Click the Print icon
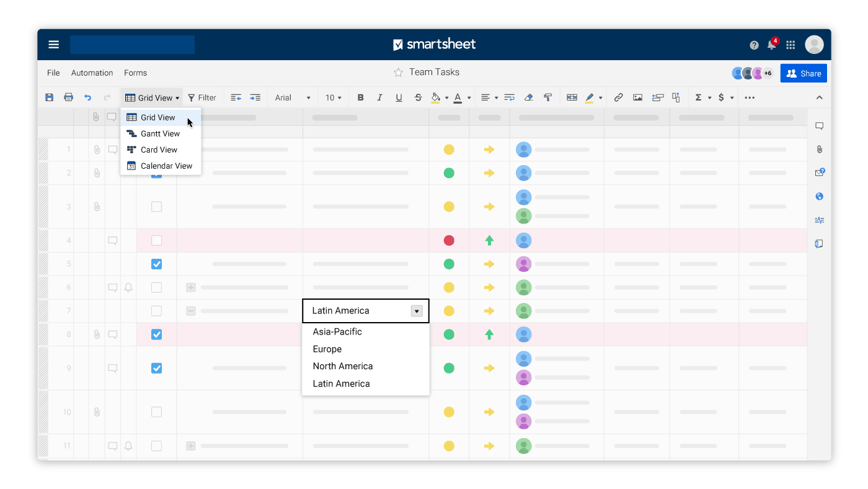Viewport: 868px width, 489px height. (68, 97)
